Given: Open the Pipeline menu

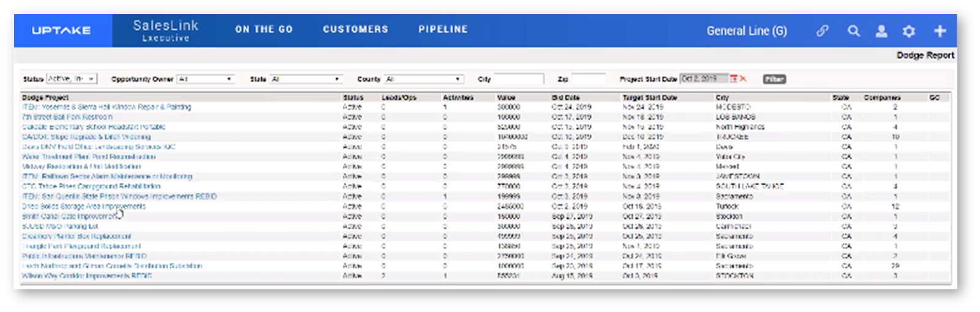Looking at the screenshot, I should (x=443, y=29).
